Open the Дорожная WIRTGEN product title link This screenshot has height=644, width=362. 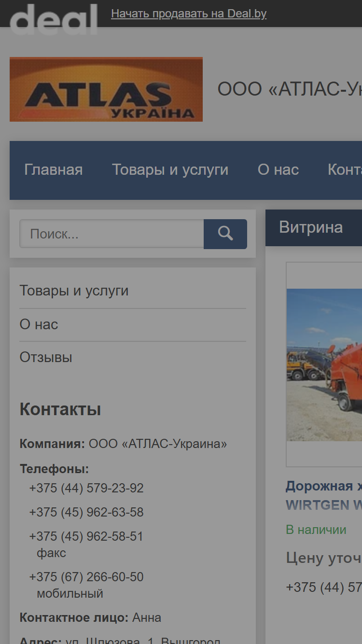click(324, 495)
